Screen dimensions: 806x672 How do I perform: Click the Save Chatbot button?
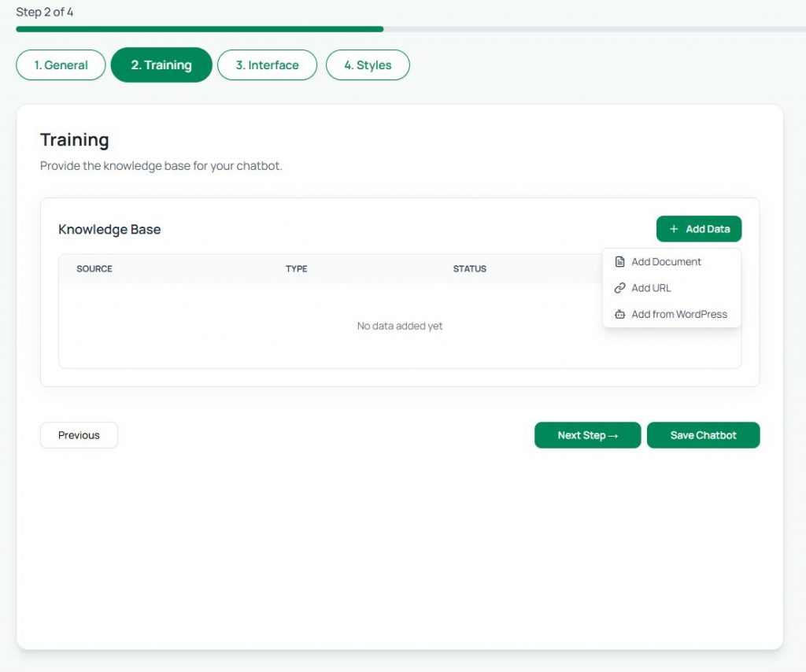click(703, 435)
